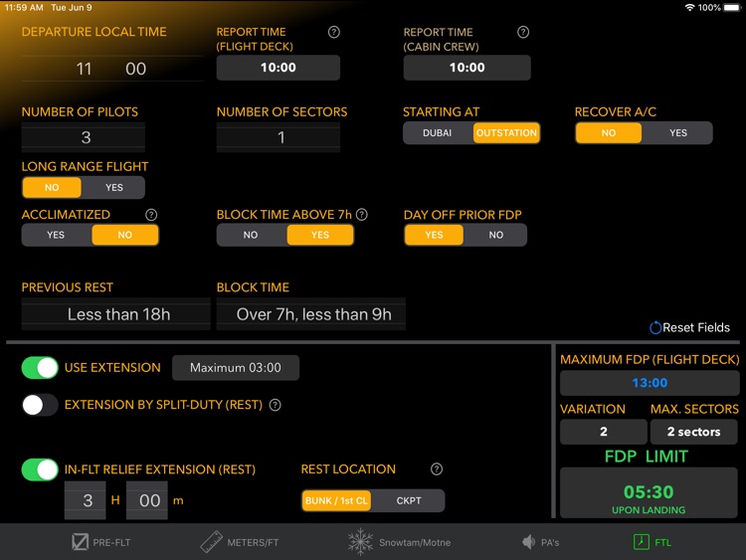Open Number of Pilots picker

click(84, 137)
